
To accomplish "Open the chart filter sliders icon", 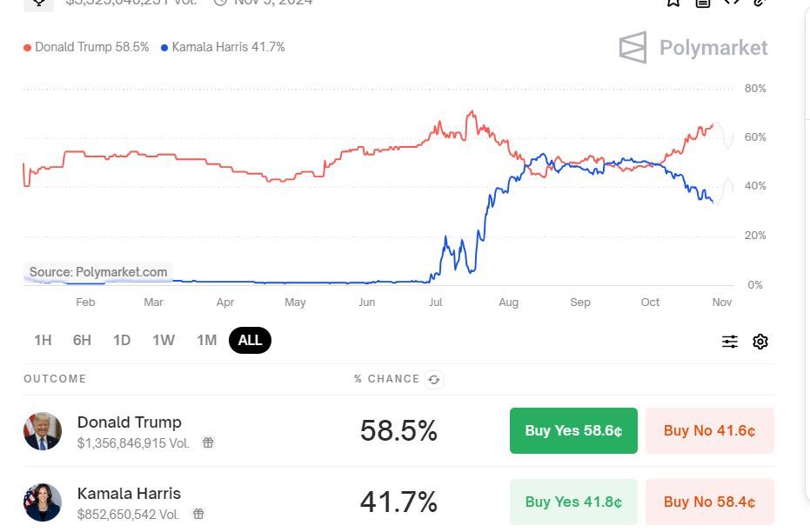I will point(730,342).
